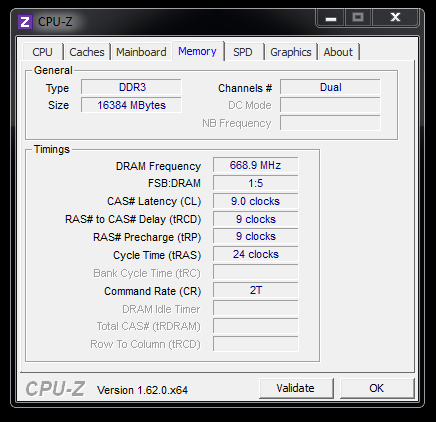Image resolution: width=436 pixels, height=422 pixels.
Task: Click the FSB:DRAM ratio value 1:5
Action: click(x=256, y=183)
